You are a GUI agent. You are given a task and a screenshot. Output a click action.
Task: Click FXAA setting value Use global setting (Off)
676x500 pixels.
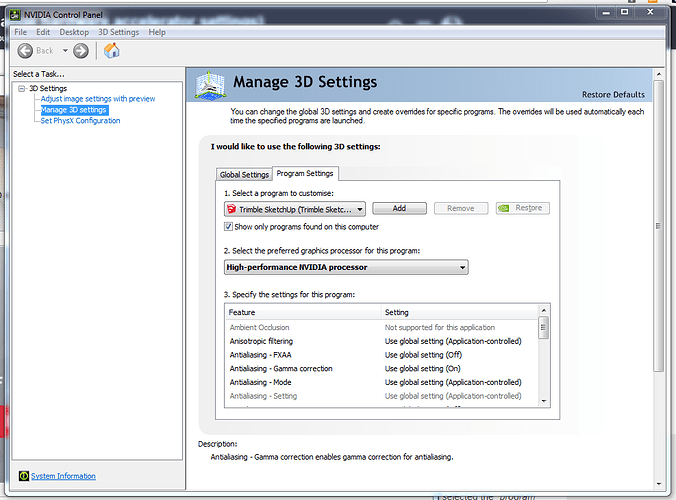click(x=423, y=355)
